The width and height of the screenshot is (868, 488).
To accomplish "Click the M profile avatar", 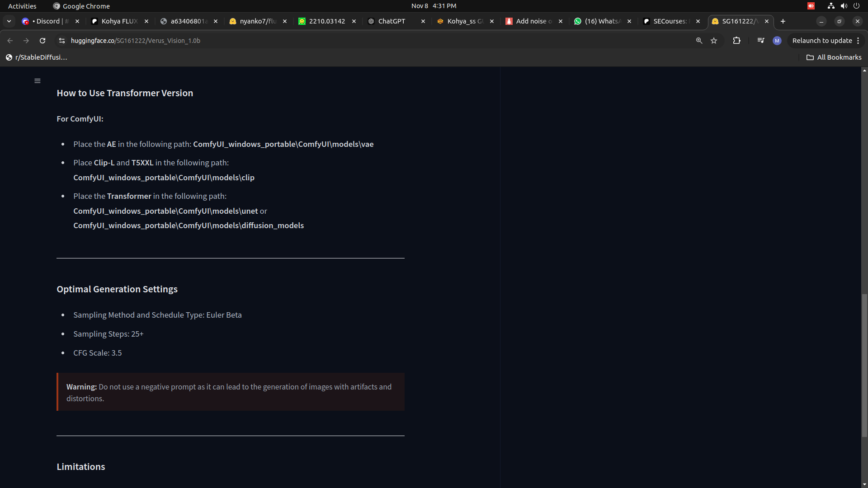I will [x=777, y=41].
